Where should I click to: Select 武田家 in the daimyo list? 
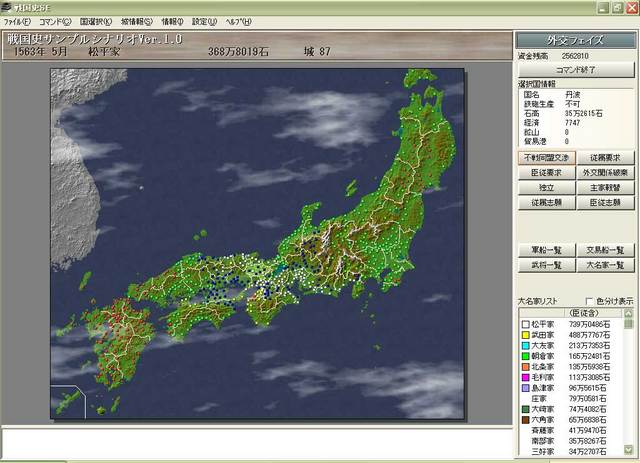click(x=571, y=335)
